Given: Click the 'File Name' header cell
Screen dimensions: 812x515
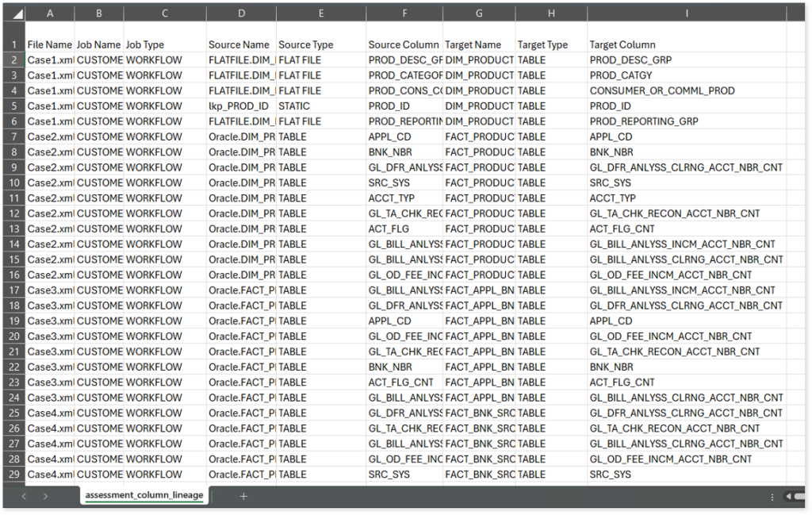Looking at the screenshot, I should click(50, 44).
